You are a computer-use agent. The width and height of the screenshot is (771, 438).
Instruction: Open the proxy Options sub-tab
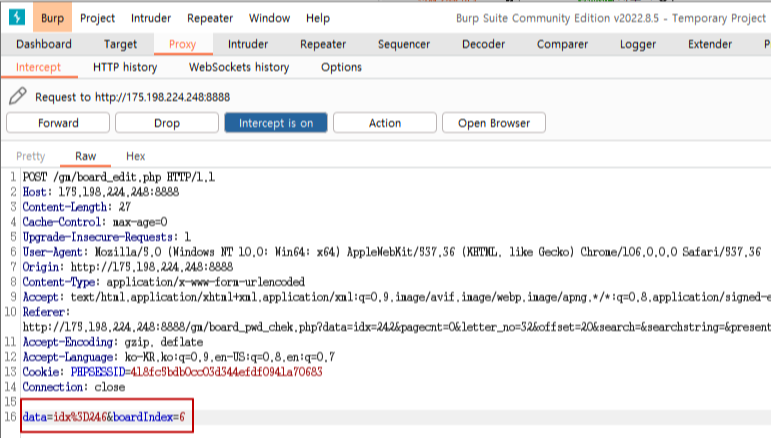tap(341, 67)
